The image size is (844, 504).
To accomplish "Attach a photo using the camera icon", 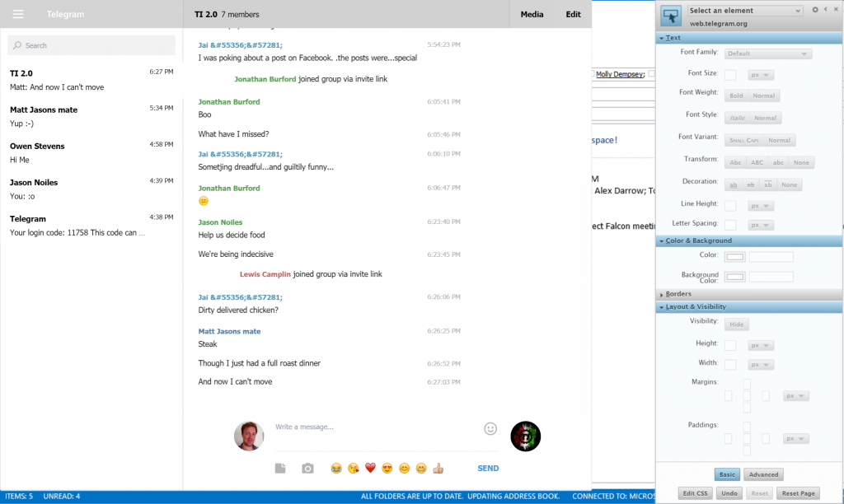I will click(x=307, y=468).
